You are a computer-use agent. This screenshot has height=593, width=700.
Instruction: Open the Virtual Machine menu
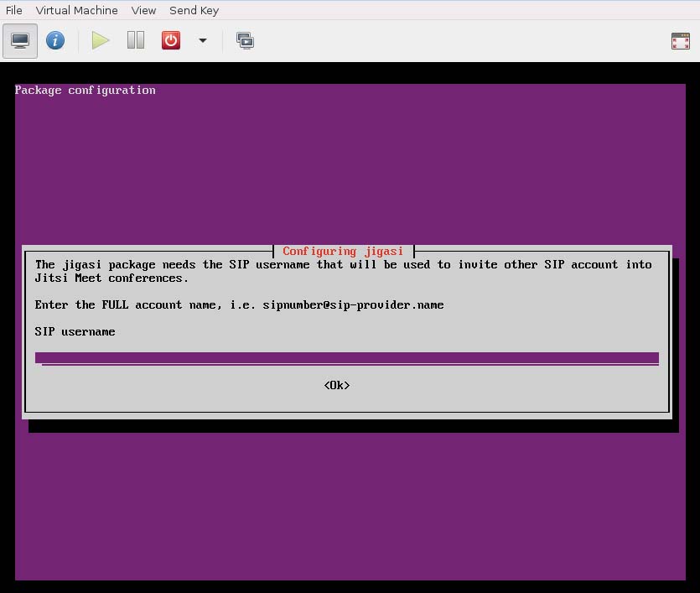pos(77,10)
